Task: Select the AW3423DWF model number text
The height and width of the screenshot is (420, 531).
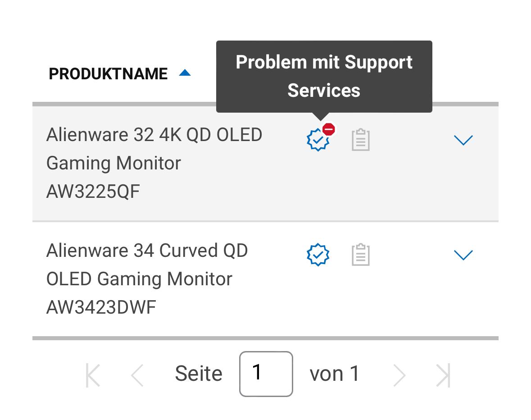Action: pyautogui.click(x=101, y=307)
